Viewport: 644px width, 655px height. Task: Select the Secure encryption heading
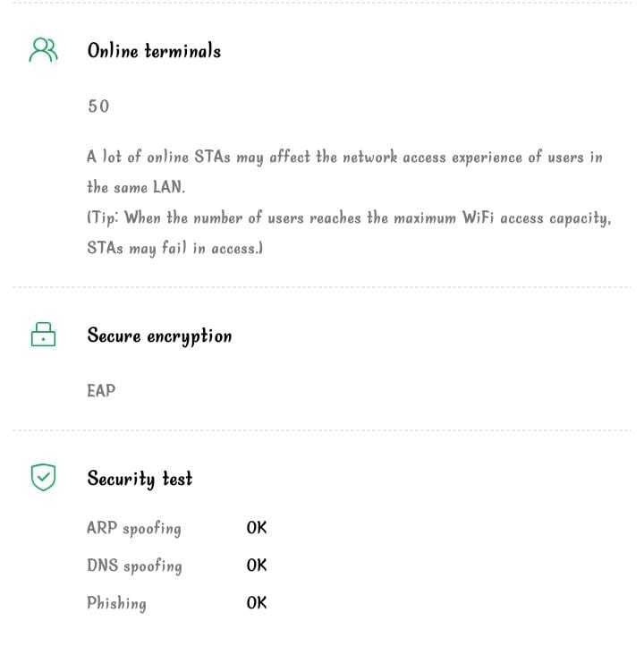(159, 336)
